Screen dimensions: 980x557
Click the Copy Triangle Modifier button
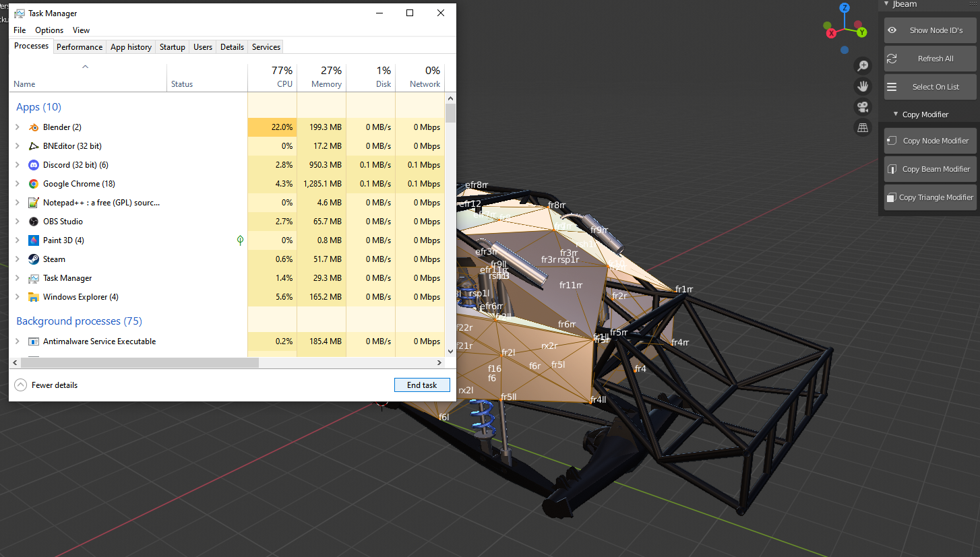[x=930, y=197]
